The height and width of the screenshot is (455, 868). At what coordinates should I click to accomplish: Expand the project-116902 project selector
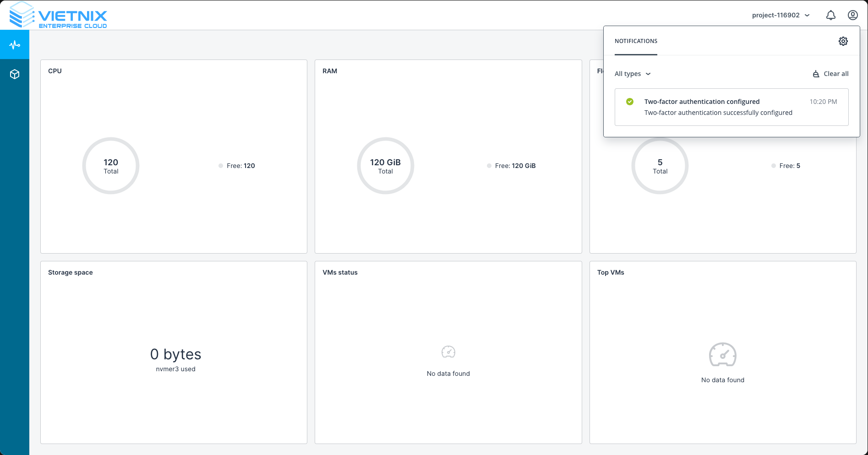click(x=781, y=15)
